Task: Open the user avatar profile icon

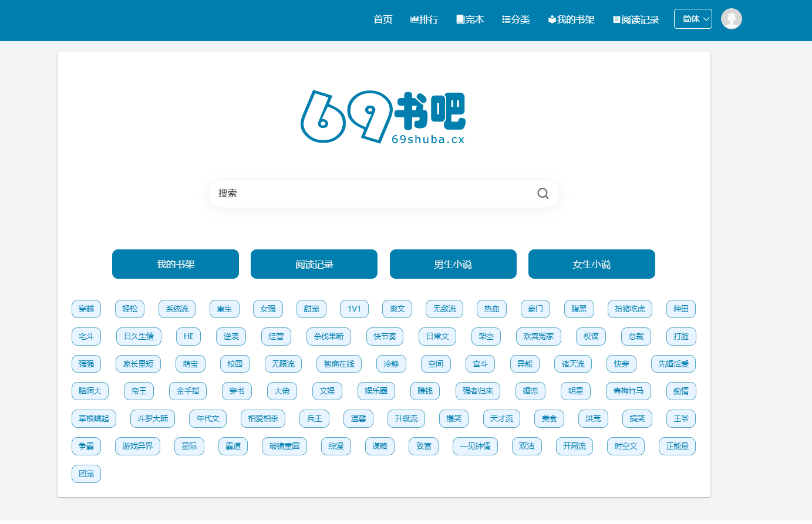Action: (732, 19)
